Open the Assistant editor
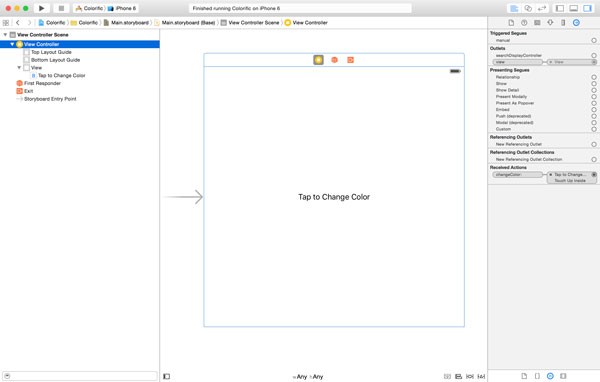This screenshot has width=600, height=382. [x=528, y=8]
